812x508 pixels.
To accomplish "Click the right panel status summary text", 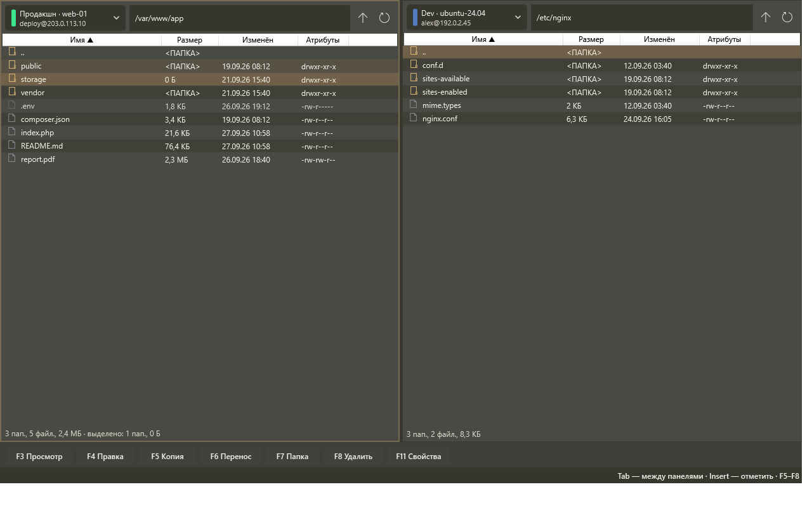I will click(443, 434).
